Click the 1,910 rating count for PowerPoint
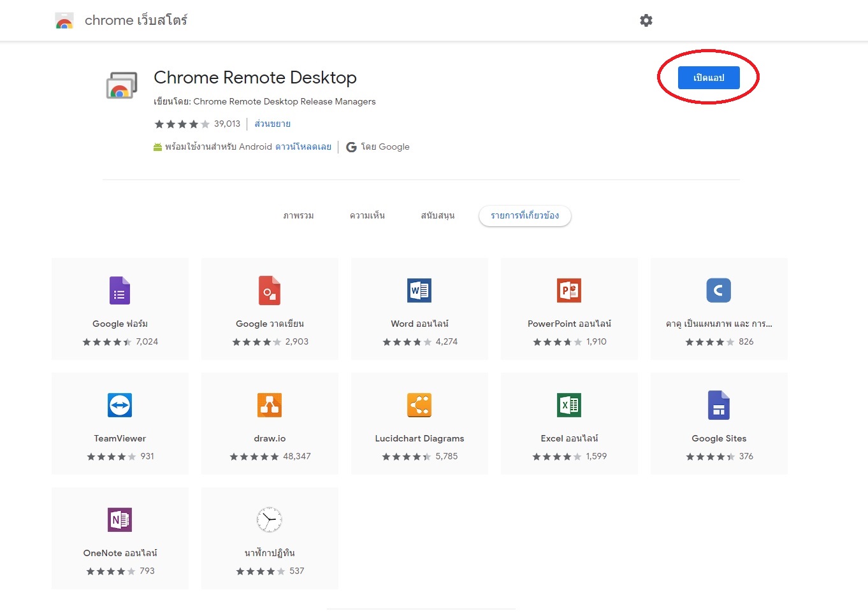The image size is (868, 616). [x=597, y=342]
